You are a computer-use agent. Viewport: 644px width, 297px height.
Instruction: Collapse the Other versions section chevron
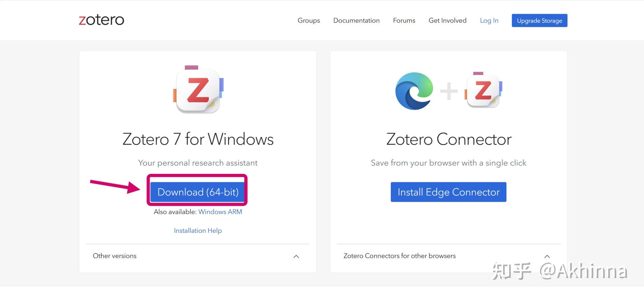point(296,256)
